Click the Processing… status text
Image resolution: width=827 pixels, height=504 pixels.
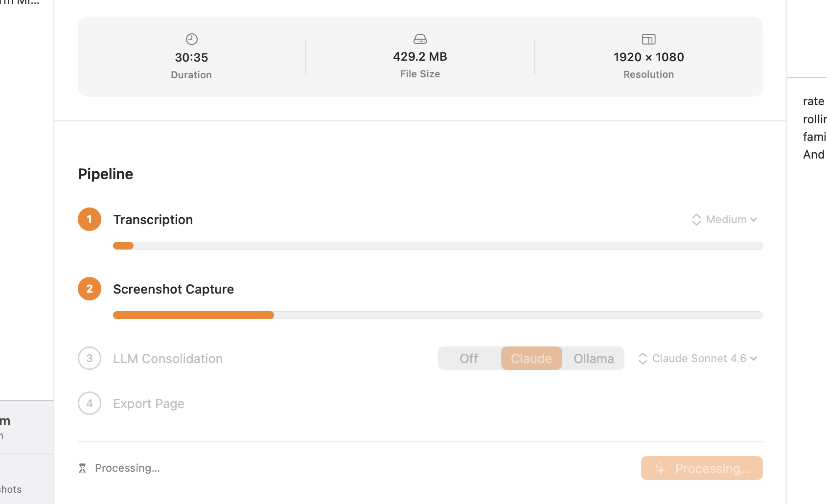tap(127, 468)
